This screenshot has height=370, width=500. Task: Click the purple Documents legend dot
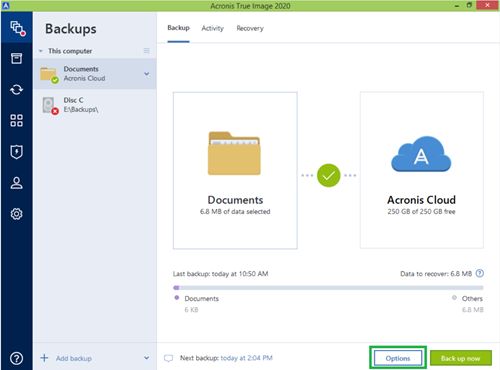click(x=177, y=298)
